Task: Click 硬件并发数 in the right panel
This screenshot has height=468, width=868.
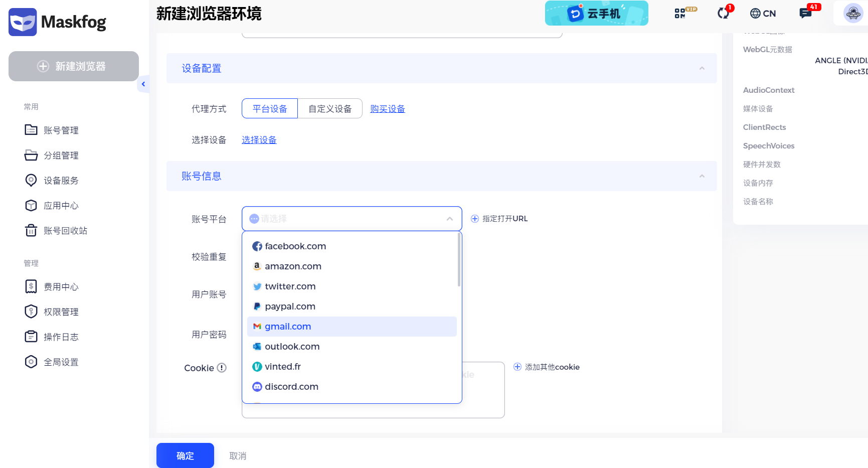Action: [762, 165]
